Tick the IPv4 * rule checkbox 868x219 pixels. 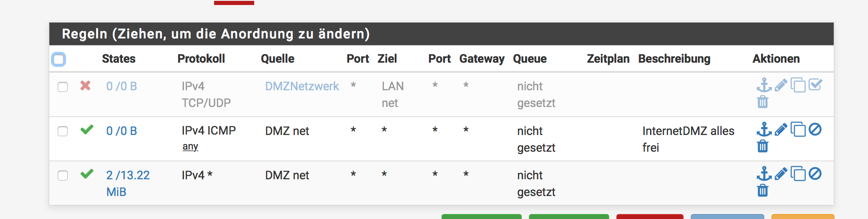point(63,176)
